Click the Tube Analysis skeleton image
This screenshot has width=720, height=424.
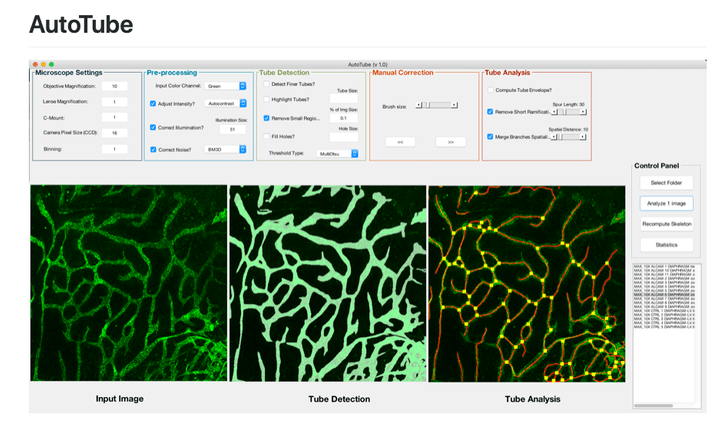[527, 283]
